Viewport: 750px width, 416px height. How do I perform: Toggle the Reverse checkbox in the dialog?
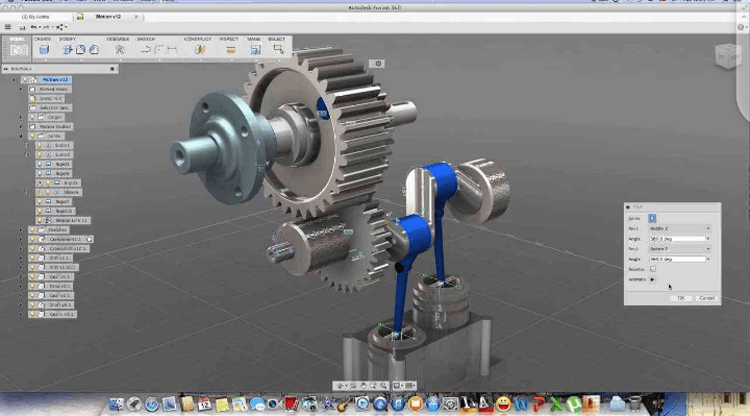653,269
